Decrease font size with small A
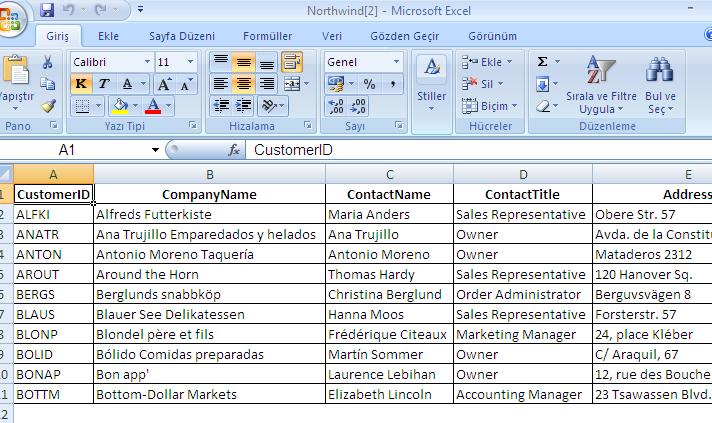The height and width of the screenshot is (423, 712). [186, 84]
